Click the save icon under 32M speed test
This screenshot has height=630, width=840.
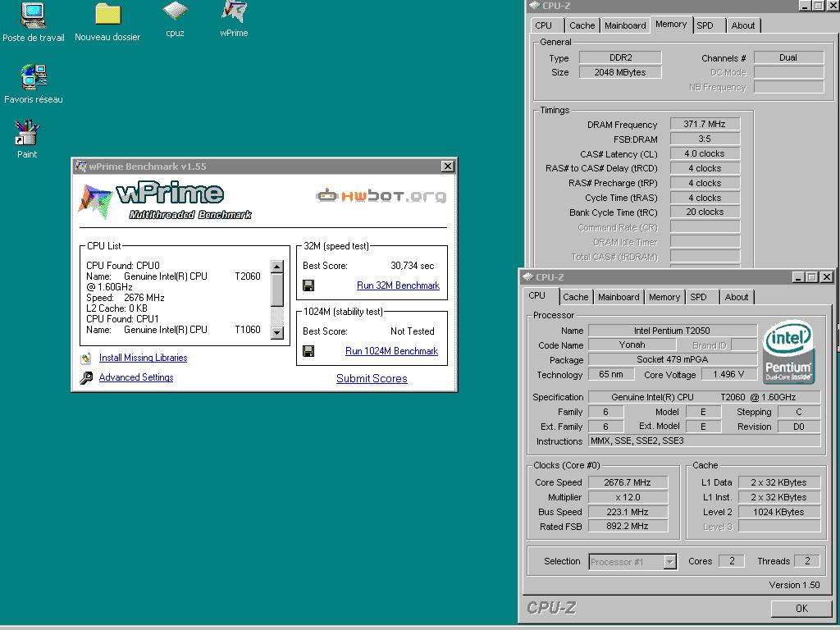pos(308,285)
